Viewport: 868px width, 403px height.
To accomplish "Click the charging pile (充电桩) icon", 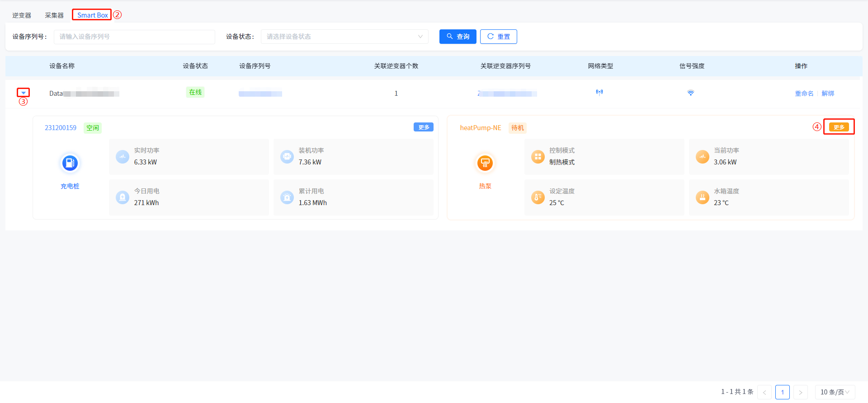I will coord(70,163).
